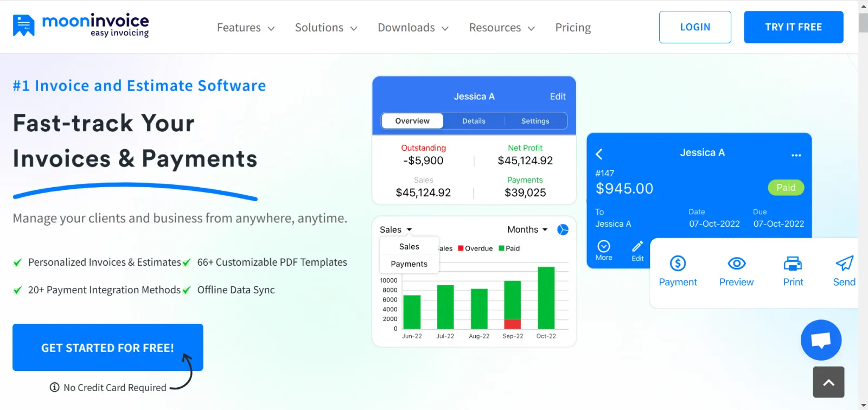Click the scroll-to-top arrow button

click(x=828, y=382)
